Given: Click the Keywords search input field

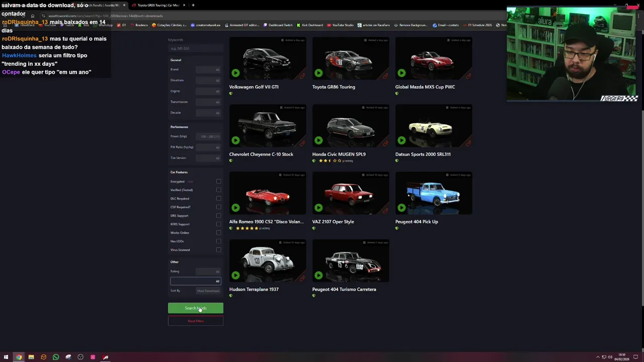Looking at the screenshot, I should point(196,48).
